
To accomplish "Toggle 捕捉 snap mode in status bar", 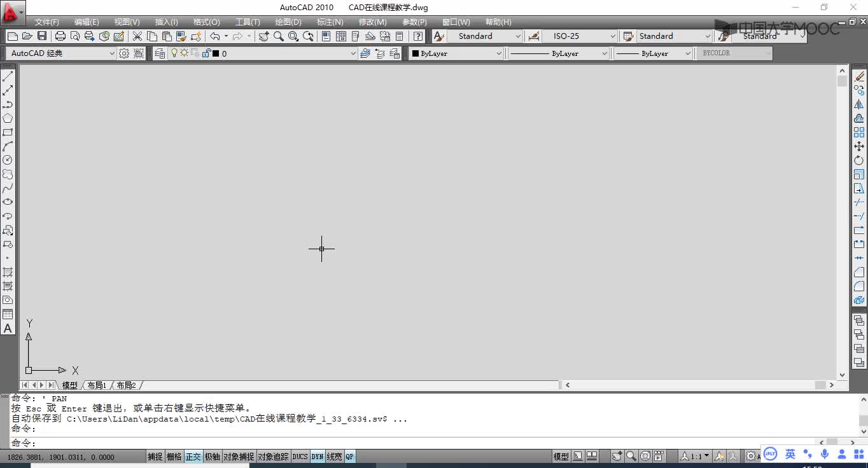I will pyautogui.click(x=155, y=457).
